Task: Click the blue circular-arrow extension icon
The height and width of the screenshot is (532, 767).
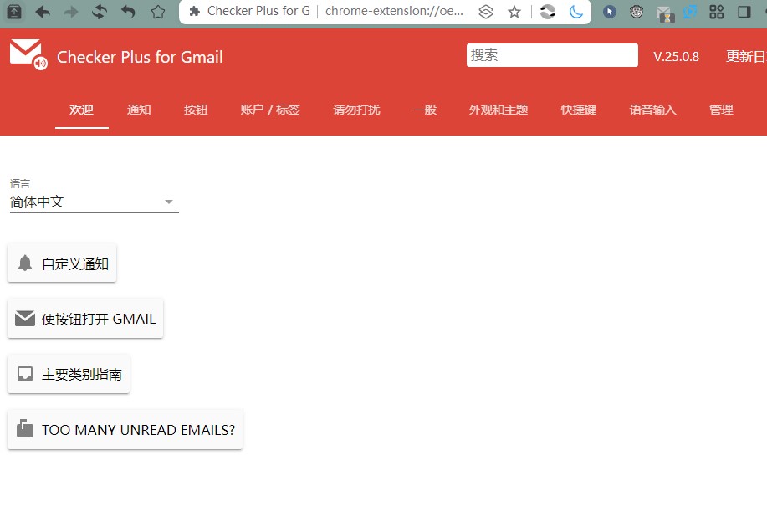Action: 690,12
